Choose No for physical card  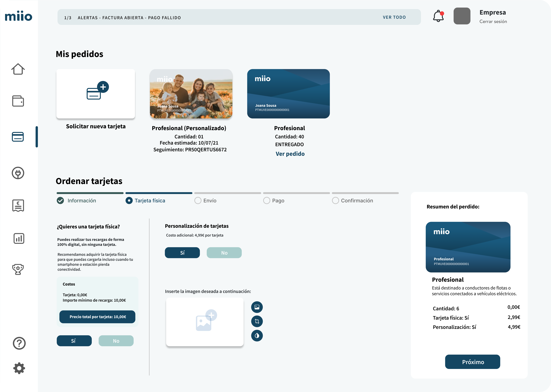[116, 341]
